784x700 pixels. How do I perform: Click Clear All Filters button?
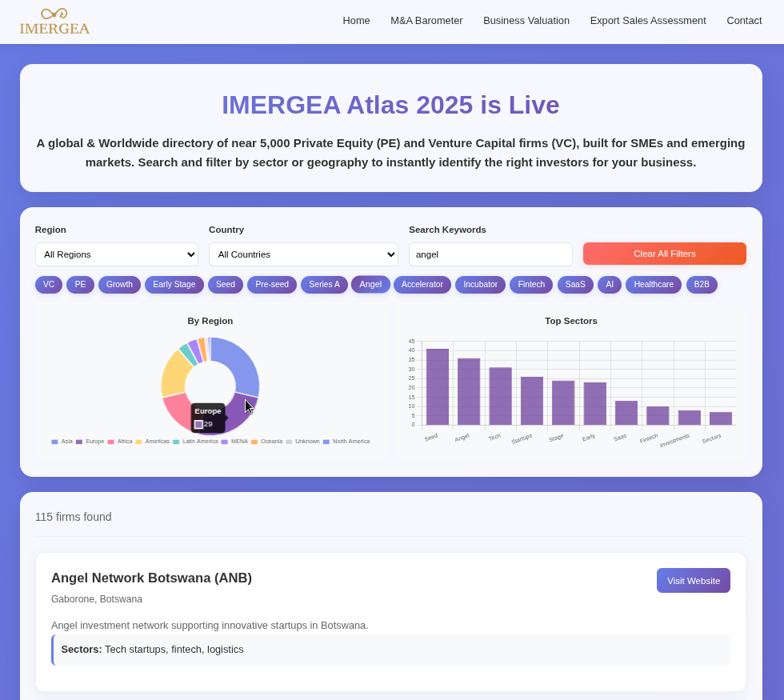pyautogui.click(x=665, y=254)
